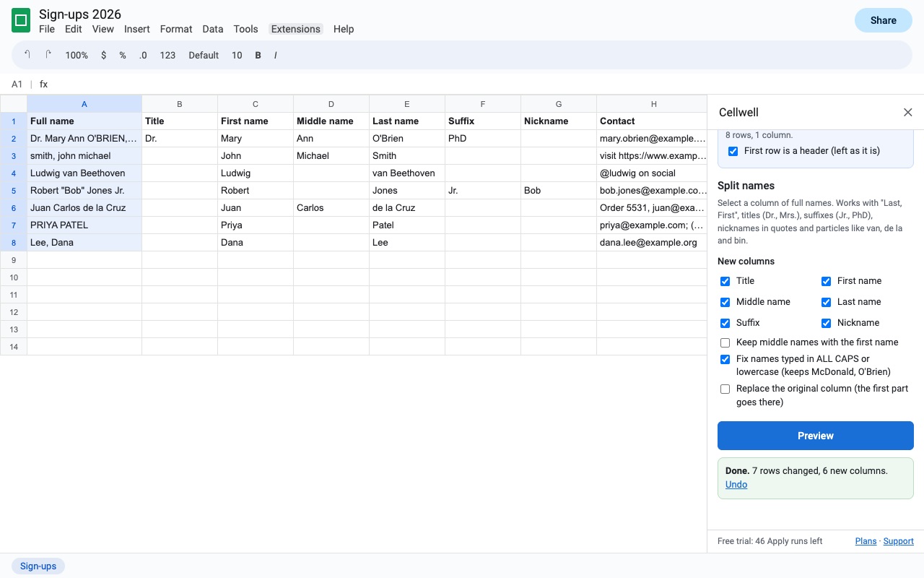Apply currency format with $ button
The height and width of the screenshot is (578, 924).
coord(104,55)
